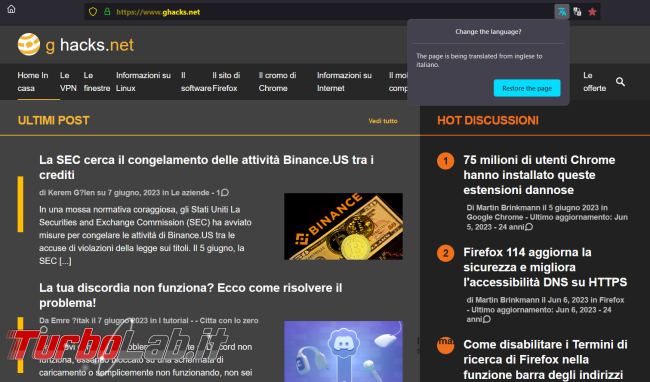Click the second translation icon in address bar

click(x=577, y=12)
